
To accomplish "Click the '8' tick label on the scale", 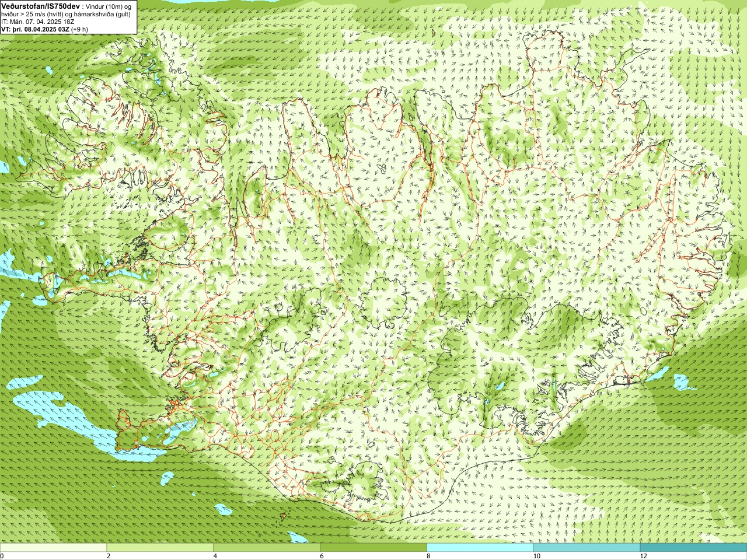I will tap(429, 556).
